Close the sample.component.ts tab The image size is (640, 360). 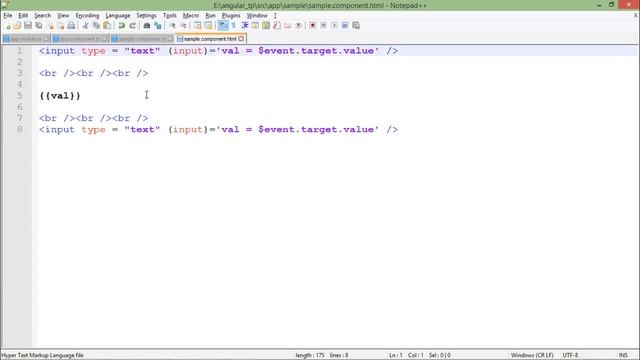[x=170, y=39]
